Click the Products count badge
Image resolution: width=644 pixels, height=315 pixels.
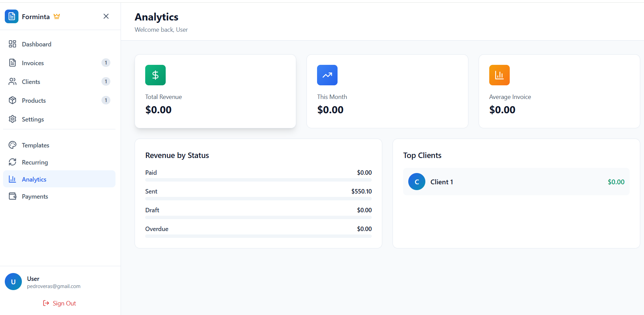pyautogui.click(x=106, y=100)
